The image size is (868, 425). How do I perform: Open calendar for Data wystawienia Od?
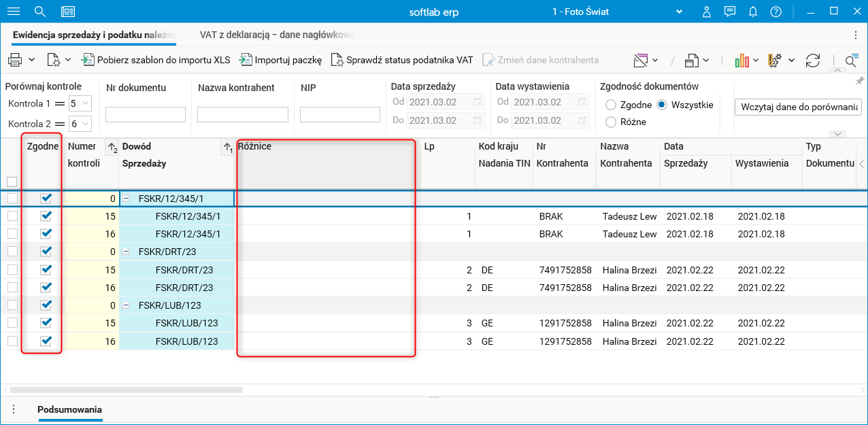(582, 102)
